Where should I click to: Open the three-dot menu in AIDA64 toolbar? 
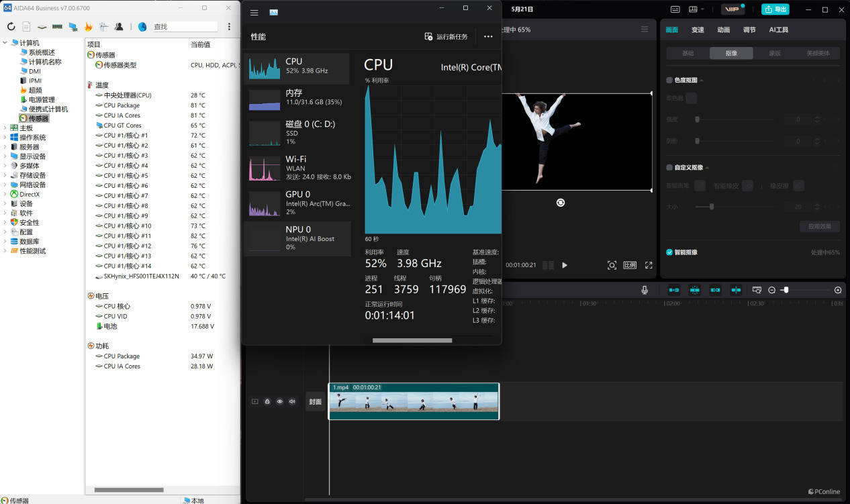pos(229,27)
